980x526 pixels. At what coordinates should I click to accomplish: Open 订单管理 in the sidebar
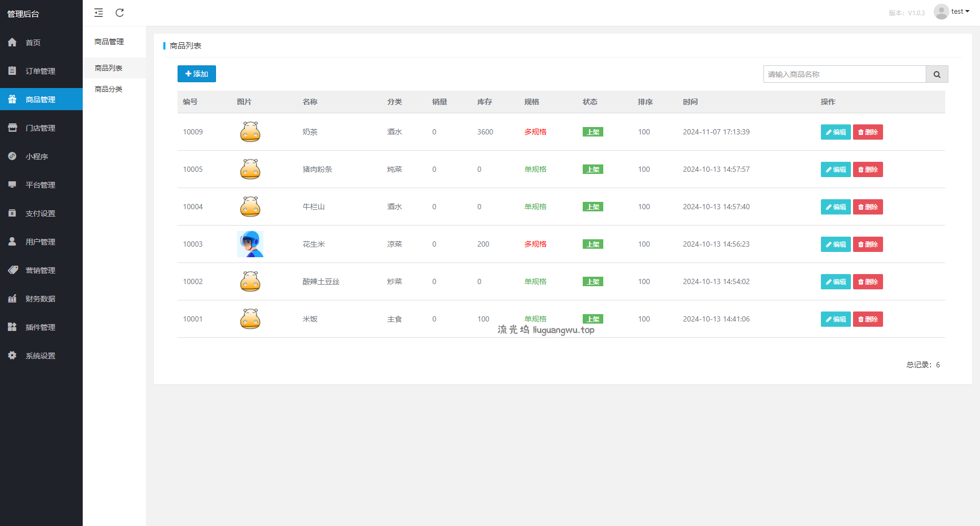tap(40, 71)
